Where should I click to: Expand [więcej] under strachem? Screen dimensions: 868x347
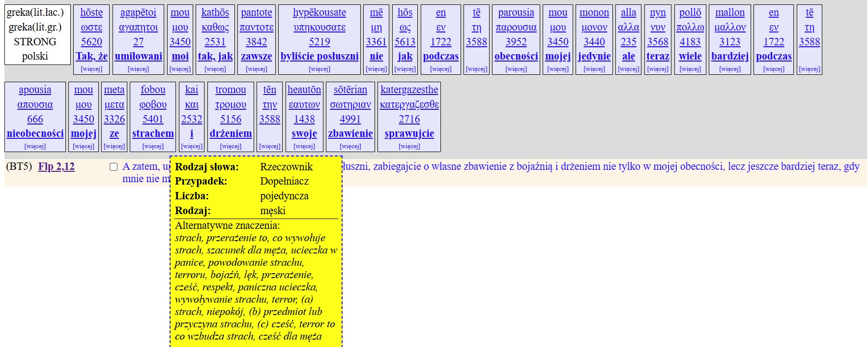pos(153,146)
